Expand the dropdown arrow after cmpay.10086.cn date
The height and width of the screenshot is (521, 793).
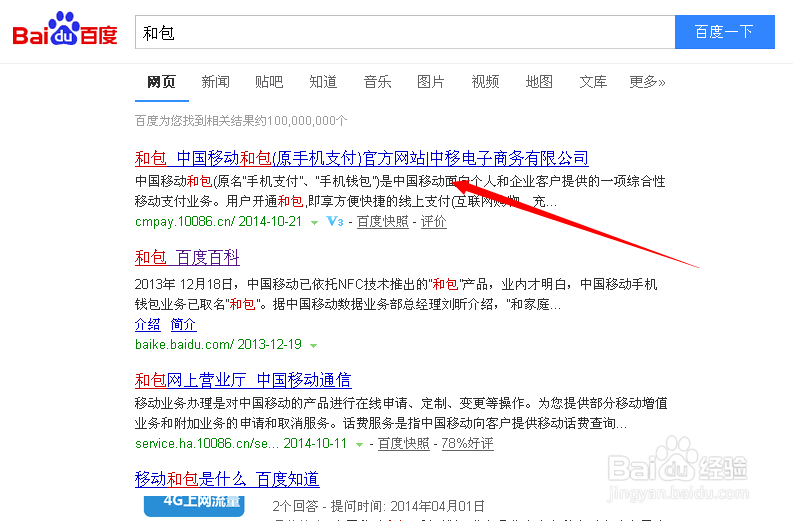pos(314,223)
